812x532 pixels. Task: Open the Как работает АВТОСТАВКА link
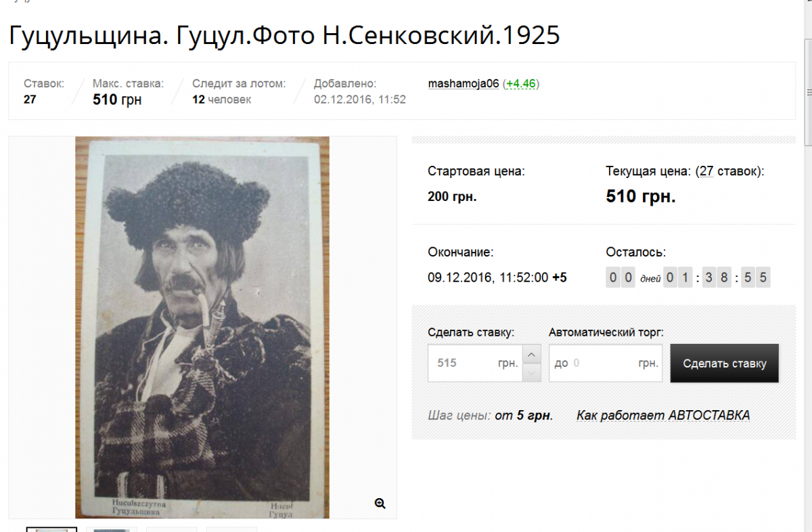663,415
